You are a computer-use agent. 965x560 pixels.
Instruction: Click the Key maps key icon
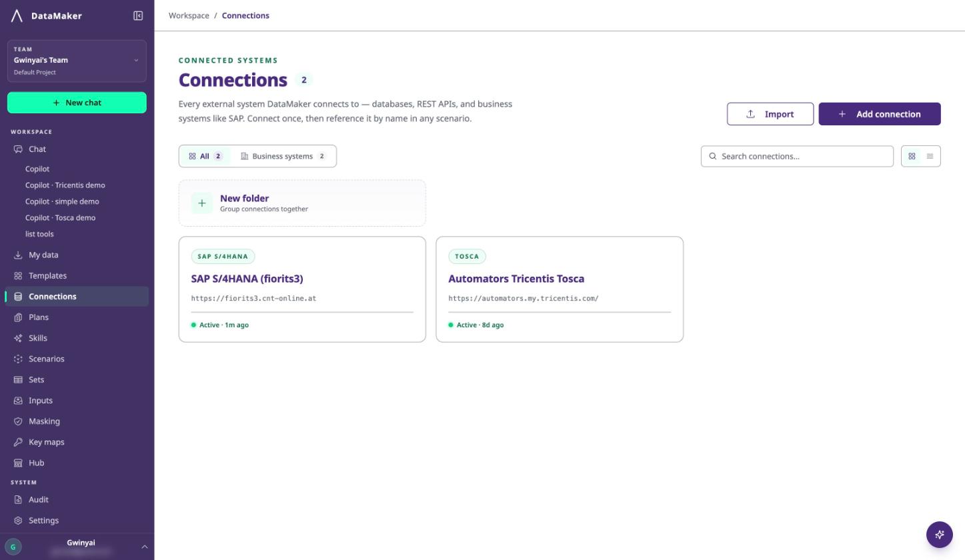coord(18,442)
